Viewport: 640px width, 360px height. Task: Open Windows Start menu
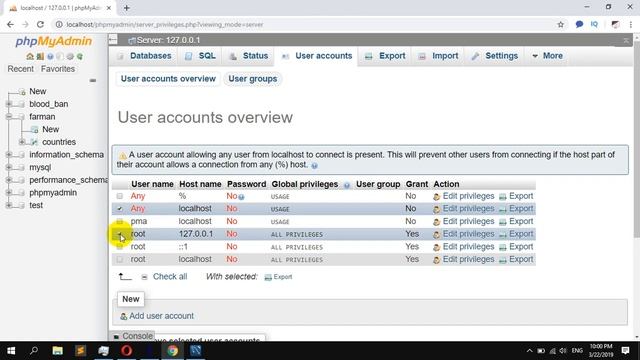(11, 351)
